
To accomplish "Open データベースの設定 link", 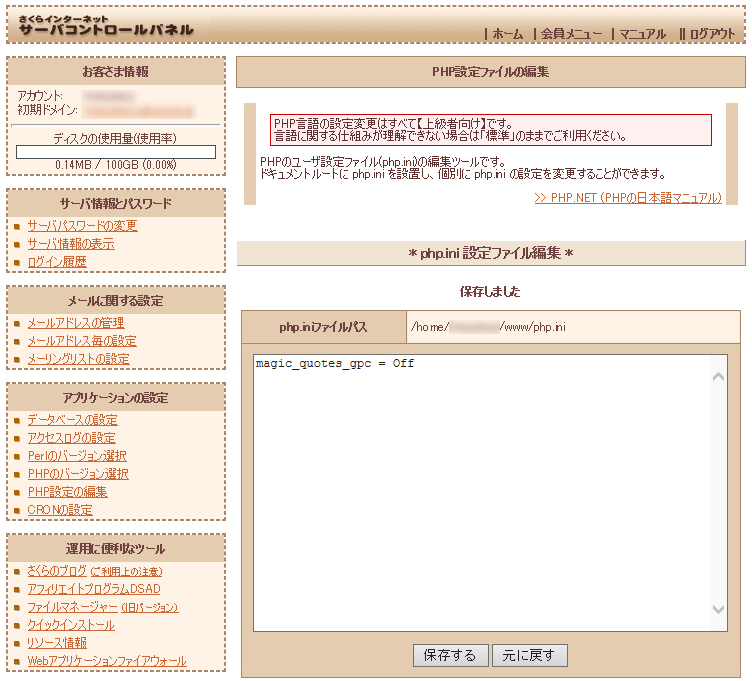I will coord(72,420).
